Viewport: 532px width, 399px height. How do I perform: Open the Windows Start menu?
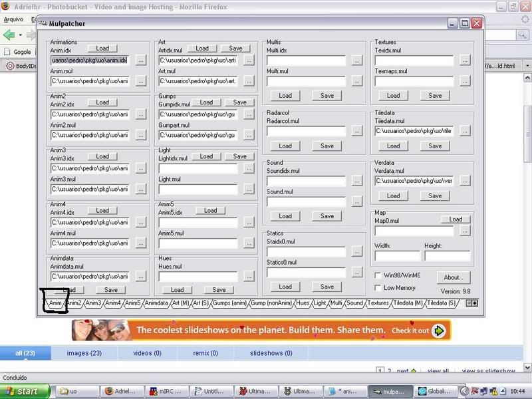click(24, 392)
